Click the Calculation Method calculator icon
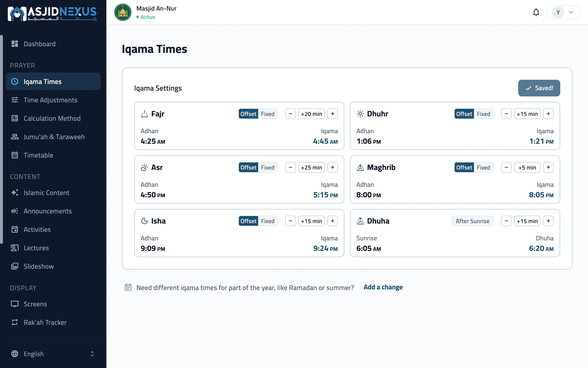 (x=15, y=118)
